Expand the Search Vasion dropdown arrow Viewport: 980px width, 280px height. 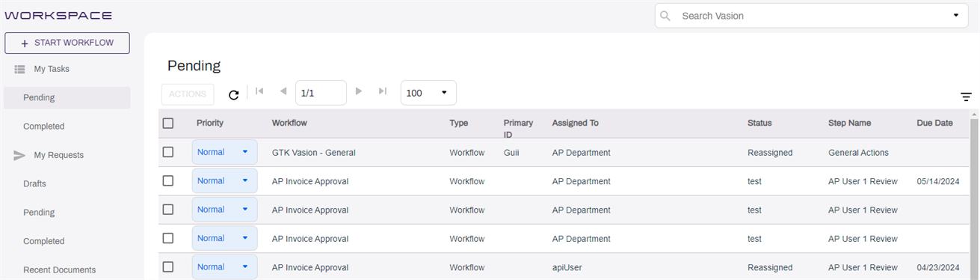(955, 16)
